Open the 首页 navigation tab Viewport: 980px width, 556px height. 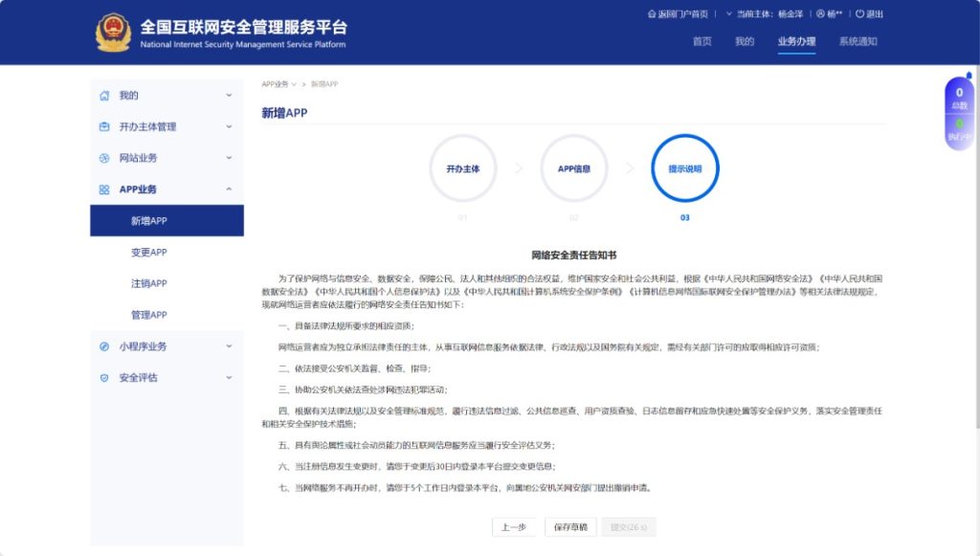point(702,42)
